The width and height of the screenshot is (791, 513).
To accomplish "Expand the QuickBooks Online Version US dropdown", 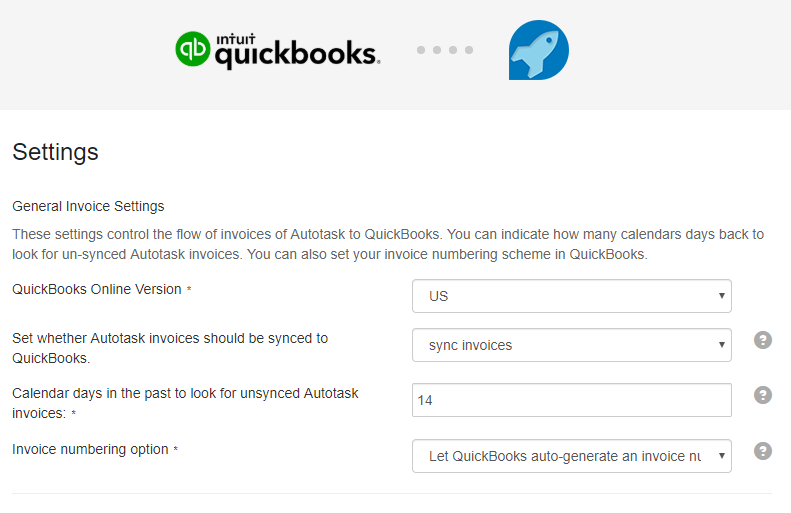I will (572, 296).
